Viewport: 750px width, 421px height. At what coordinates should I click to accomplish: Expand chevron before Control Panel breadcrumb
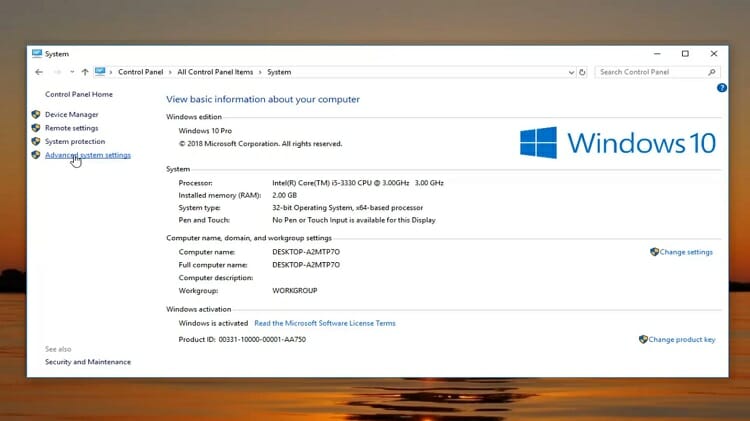[x=111, y=72]
